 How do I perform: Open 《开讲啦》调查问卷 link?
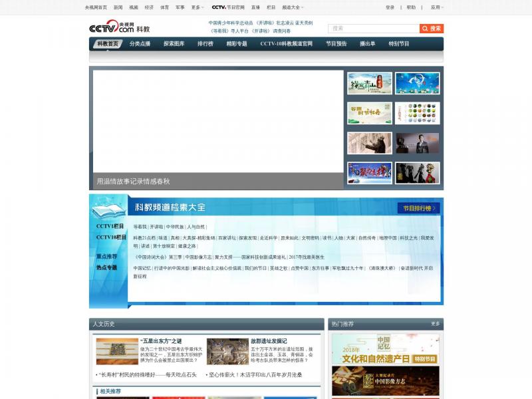click(271, 31)
